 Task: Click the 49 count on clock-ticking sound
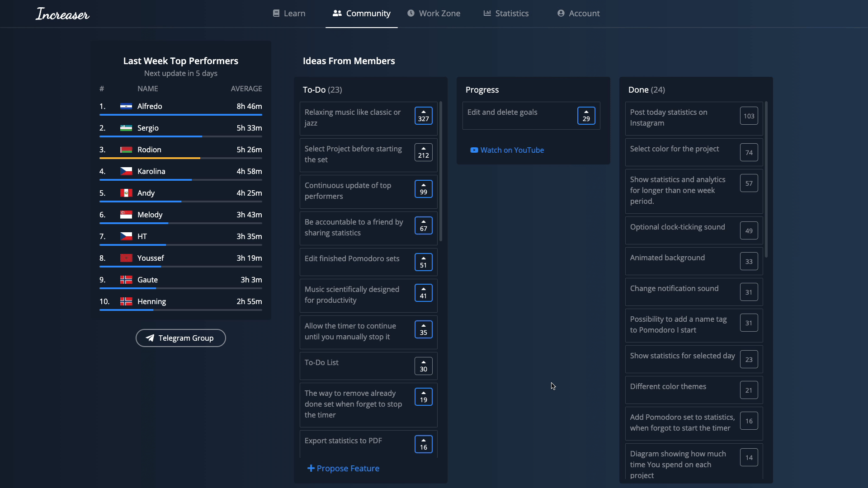pos(749,230)
